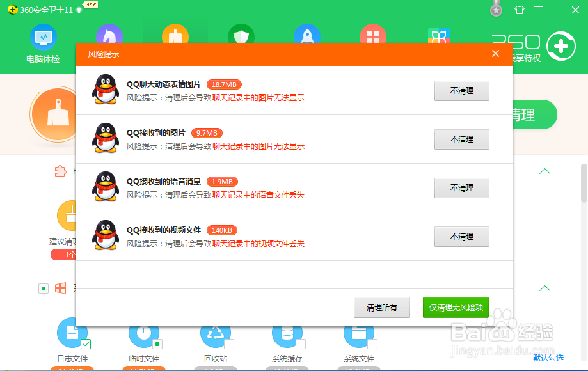Click the large orange broom cleanup circle

[x=55, y=114]
